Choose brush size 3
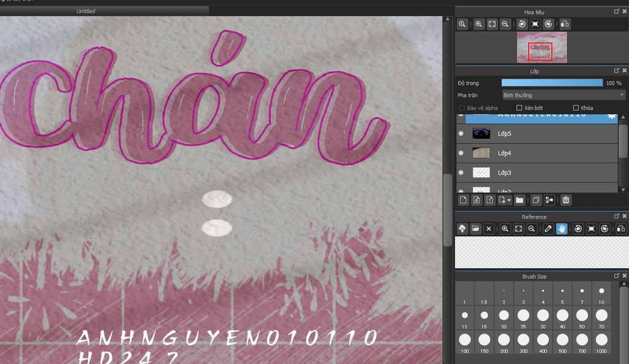 523,294
